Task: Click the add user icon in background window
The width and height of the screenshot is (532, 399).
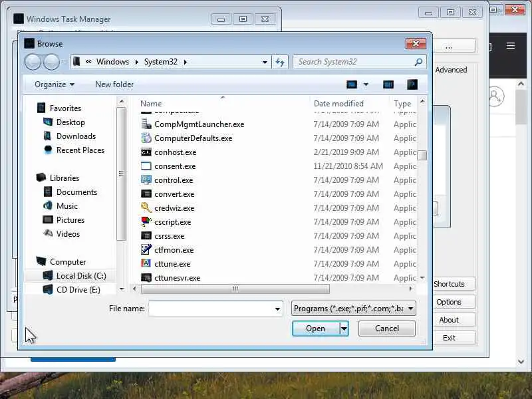Action: click(495, 96)
